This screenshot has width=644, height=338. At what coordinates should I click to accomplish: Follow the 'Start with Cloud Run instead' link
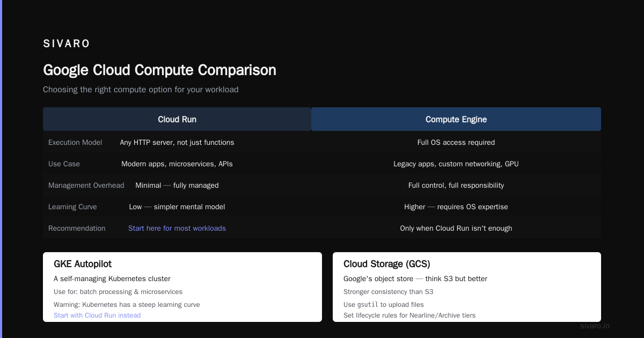click(x=97, y=315)
